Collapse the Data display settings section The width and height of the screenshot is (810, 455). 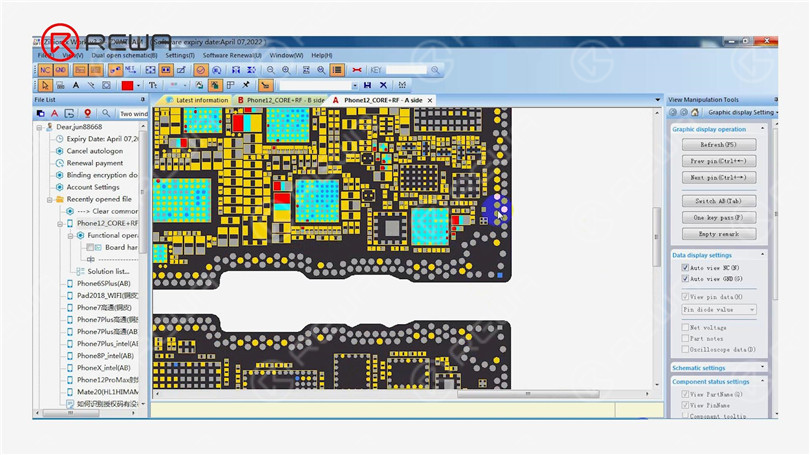click(762, 254)
